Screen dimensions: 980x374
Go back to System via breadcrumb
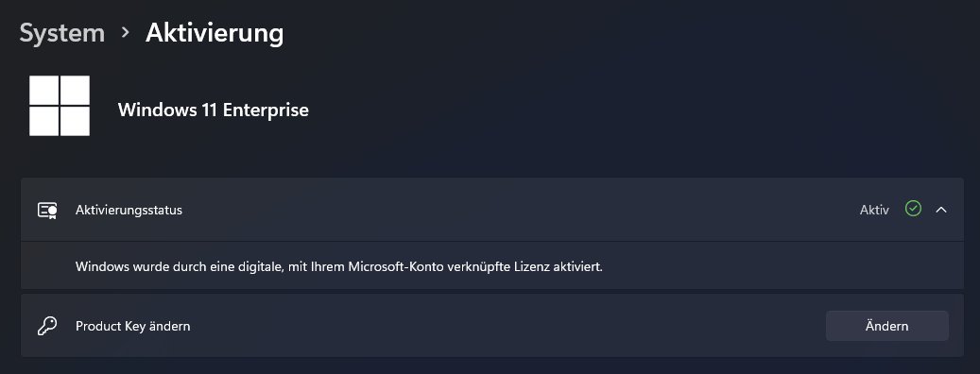tap(61, 32)
